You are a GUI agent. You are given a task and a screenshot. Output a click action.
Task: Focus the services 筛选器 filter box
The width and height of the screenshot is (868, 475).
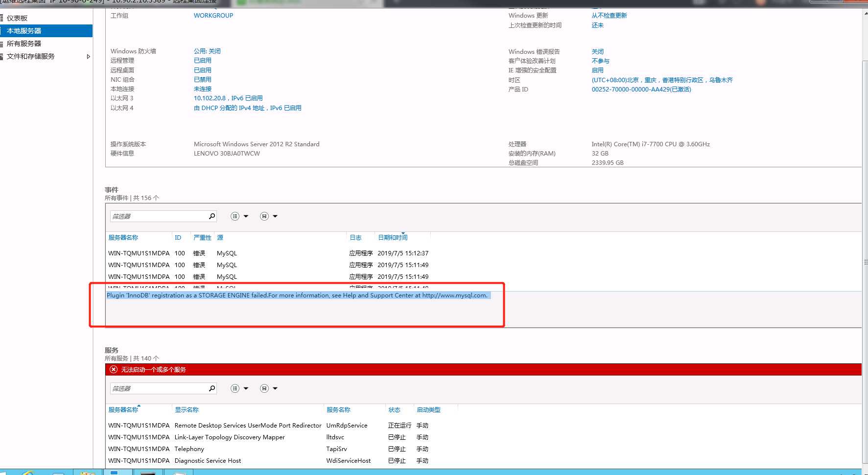[x=159, y=388]
